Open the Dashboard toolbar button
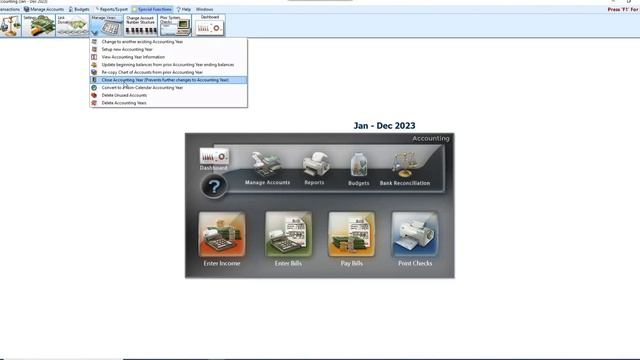Image resolution: width=640 pixels, height=360 pixels. (209, 26)
